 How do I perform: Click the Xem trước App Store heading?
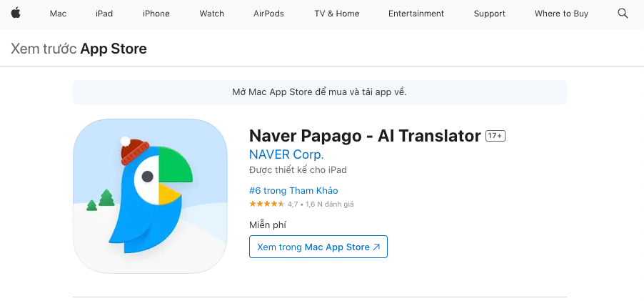(x=79, y=49)
